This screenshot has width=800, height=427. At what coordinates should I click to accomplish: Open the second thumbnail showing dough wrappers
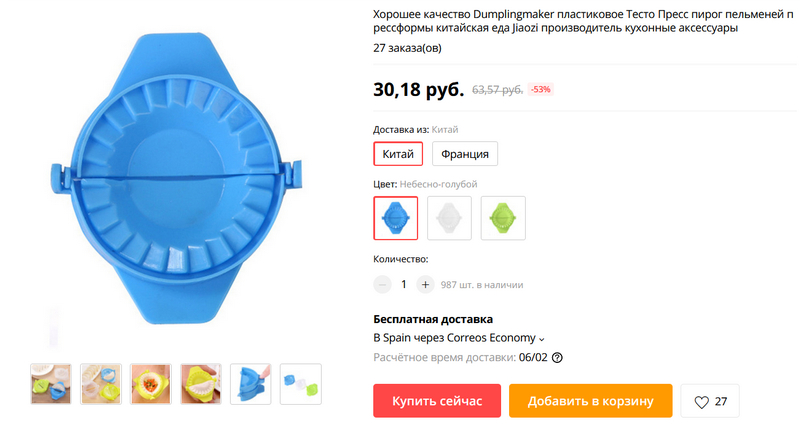click(x=101, y=384)
